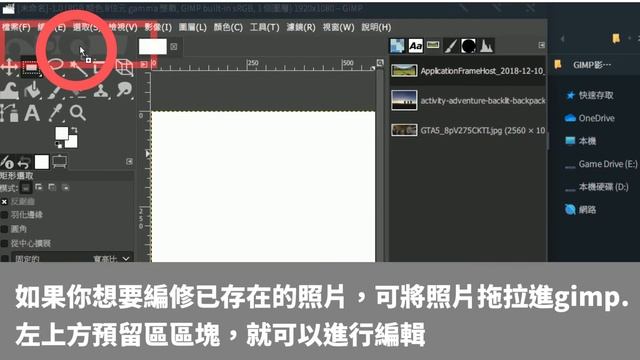The image size is (640, 360).
Task: Open the right dock configure menu arrow
Action: point(542,45)
